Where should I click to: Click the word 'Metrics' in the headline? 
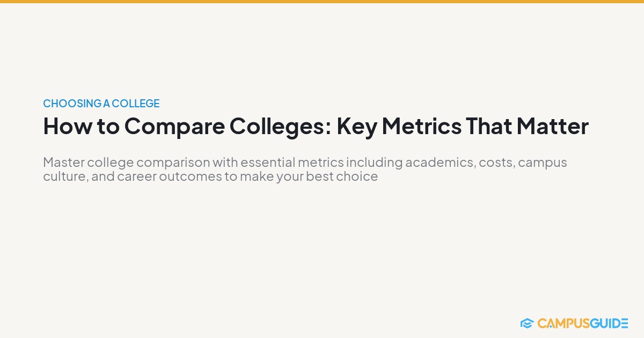(421, 127)
